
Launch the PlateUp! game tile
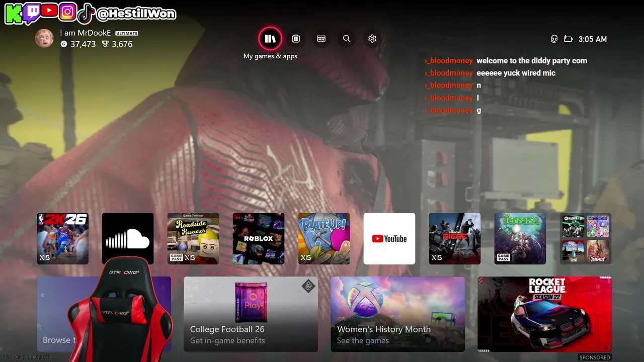click(x=324, y=238)
